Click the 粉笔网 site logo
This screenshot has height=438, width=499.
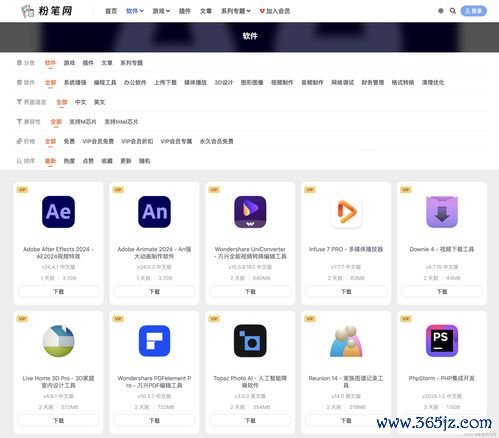pyautogui.click(x=47, y=11)
